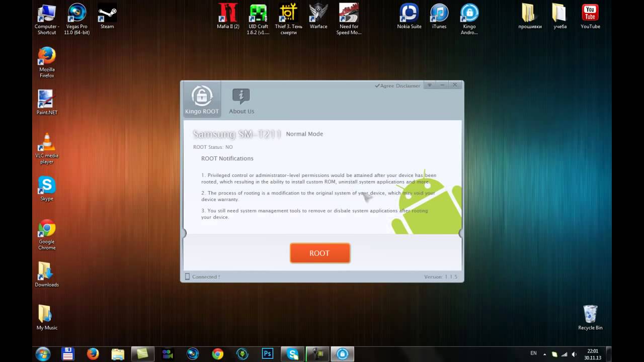The image size is (644, 362).
Task: Click the orange ROOT button
Action: (x=320, y=253)
